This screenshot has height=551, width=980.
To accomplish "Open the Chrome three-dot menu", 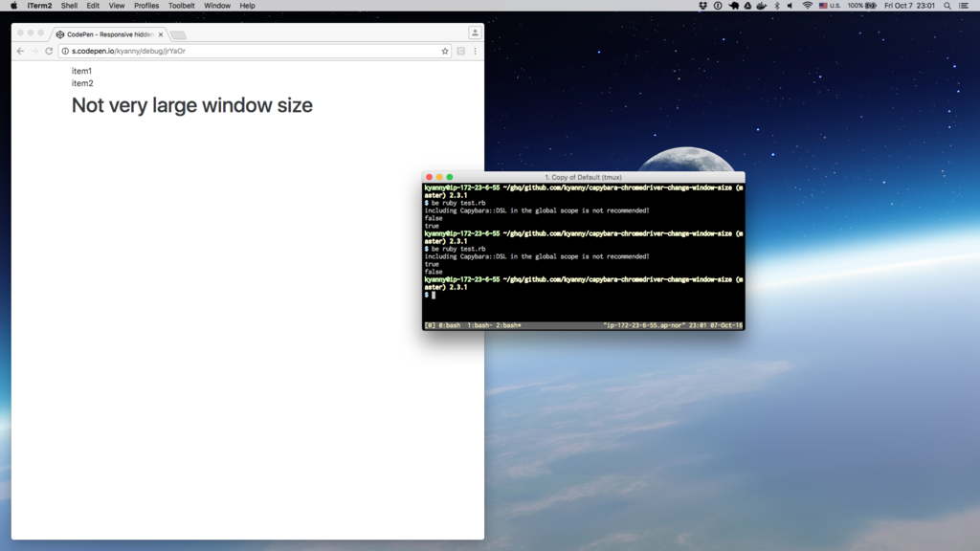I will 475,52.
